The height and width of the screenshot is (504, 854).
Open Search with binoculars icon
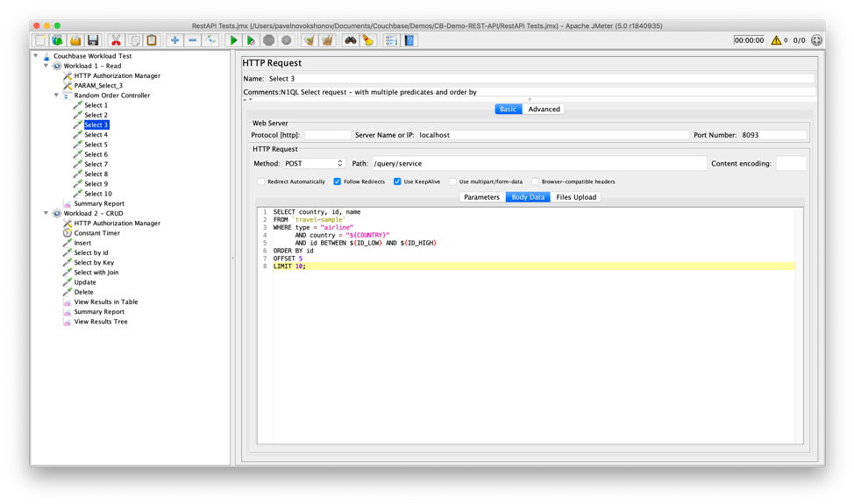point(350,40)
